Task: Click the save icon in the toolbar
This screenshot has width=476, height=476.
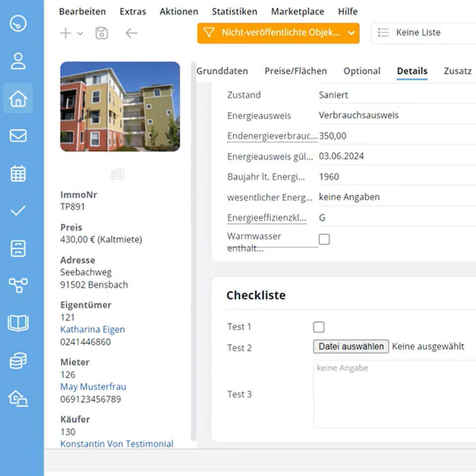Action: click(101, 32)
